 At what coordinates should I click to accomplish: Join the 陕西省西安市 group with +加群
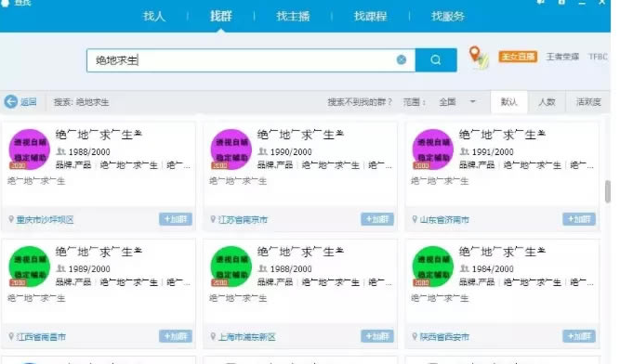coord(579,336)
